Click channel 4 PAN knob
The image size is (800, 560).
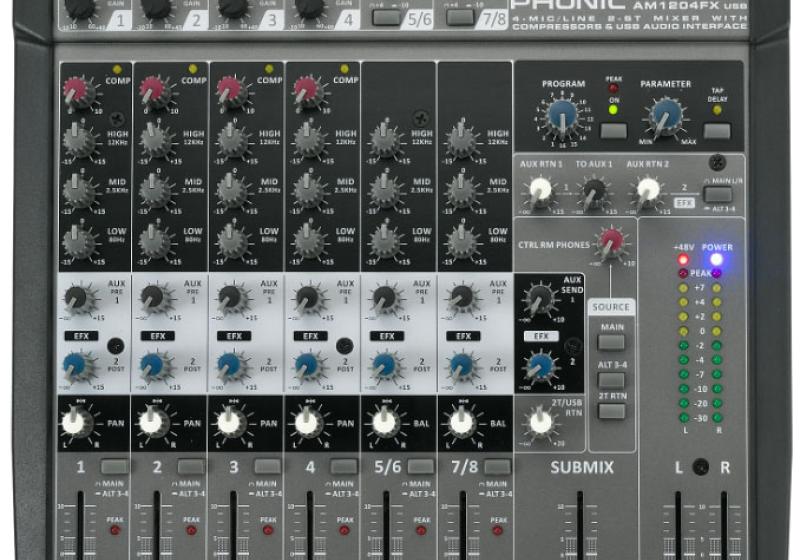(x=308, y=423)
